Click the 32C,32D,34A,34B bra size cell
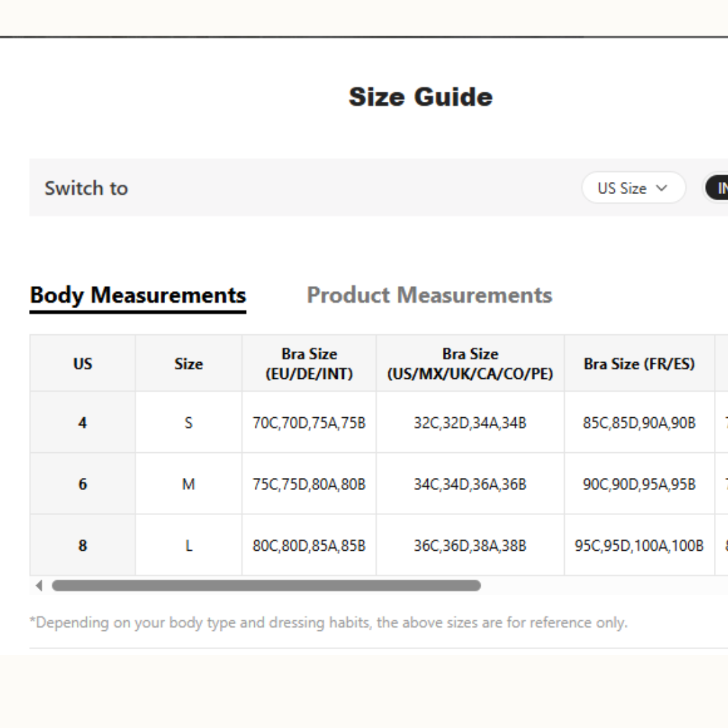Screen dimensions: 728x728 point(470,423)
